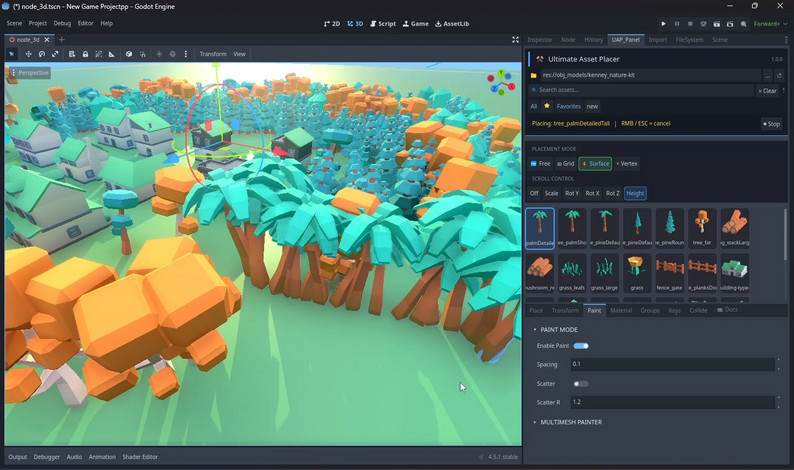Image resolution: width=794 pixels, height=470 pixels.
Task: Click the Search assets field
Action: tap(641, 90)
